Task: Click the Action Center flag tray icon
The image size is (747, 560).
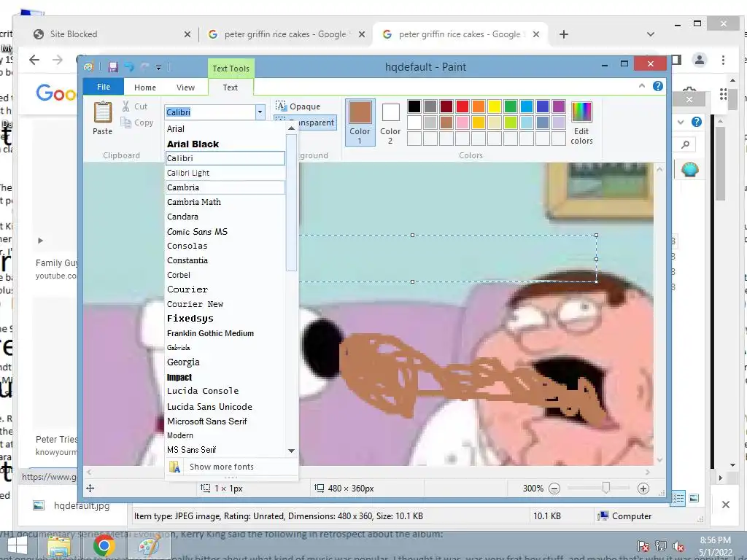Action: pyautogui.click(x=643, y=547)
